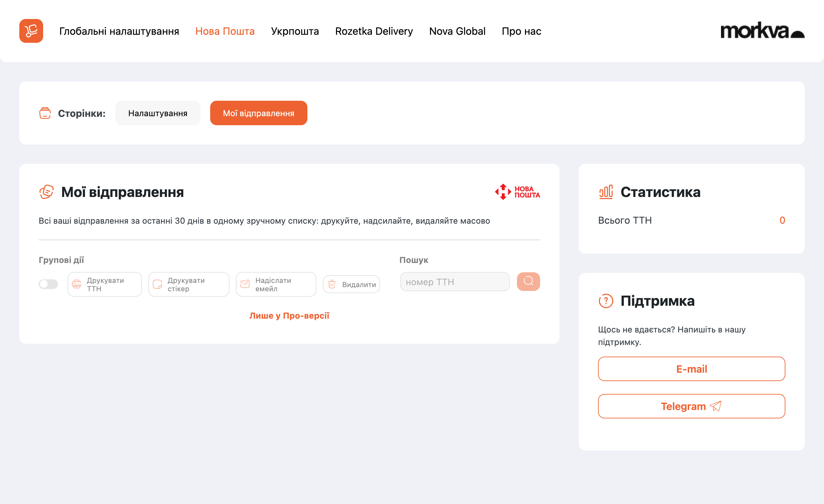Click the E-mail support button
824x504 pixels.
pyautogui.click(x=691, y=369)
